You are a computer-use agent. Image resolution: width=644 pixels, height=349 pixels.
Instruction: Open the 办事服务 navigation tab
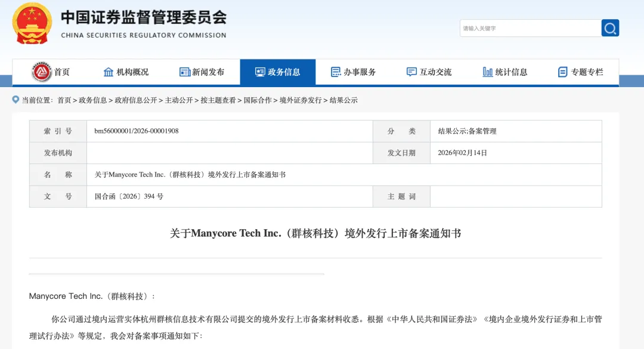(x=354, y=72)
